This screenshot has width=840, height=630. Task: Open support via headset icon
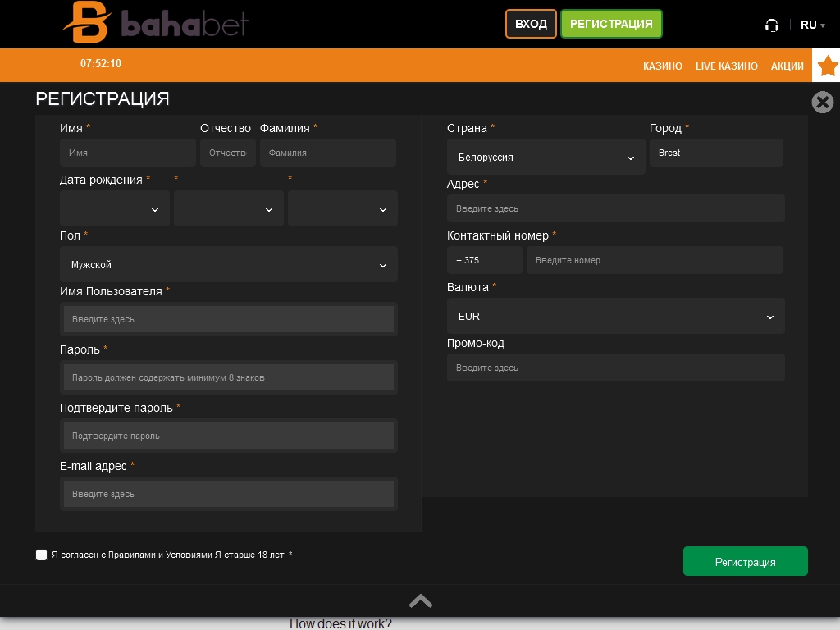pyautogui.click(x=771, y=25)
